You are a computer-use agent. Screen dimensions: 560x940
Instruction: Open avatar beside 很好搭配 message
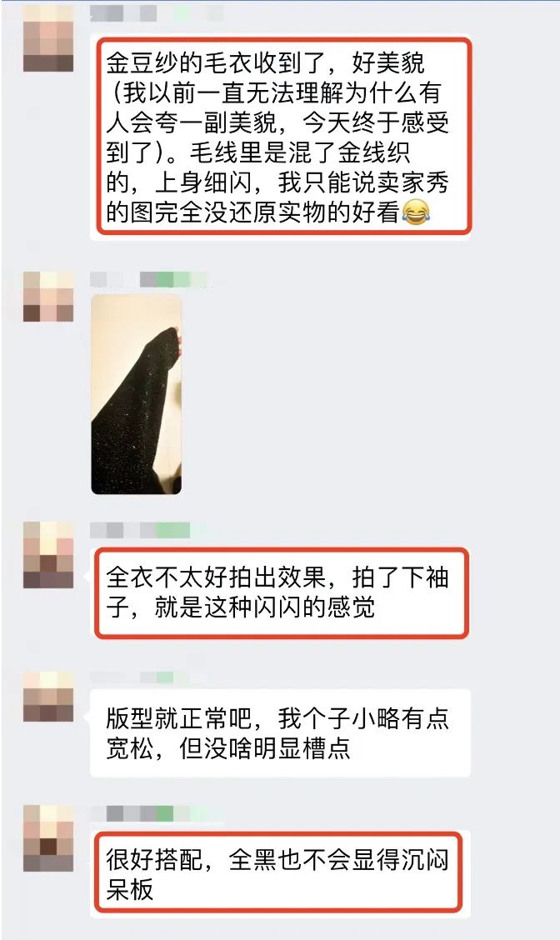[x=48, y=838]
